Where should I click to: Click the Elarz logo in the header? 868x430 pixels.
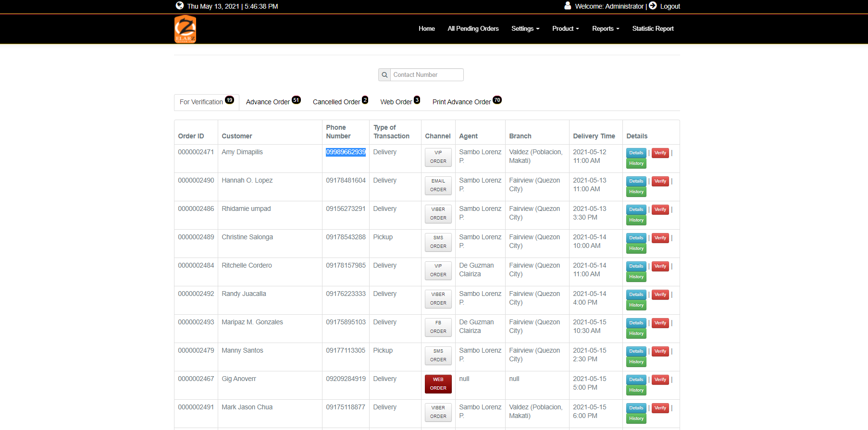185,29
